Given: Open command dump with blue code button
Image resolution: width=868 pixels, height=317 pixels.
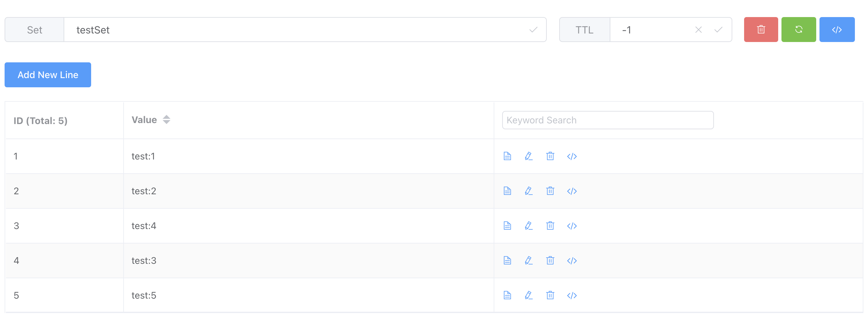Looking at the screenshot, I should coord(837,30).
